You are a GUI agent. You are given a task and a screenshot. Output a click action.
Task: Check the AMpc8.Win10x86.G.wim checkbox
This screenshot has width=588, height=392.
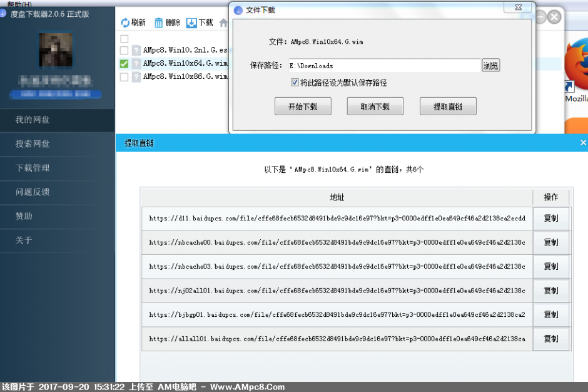coord(124,77)
